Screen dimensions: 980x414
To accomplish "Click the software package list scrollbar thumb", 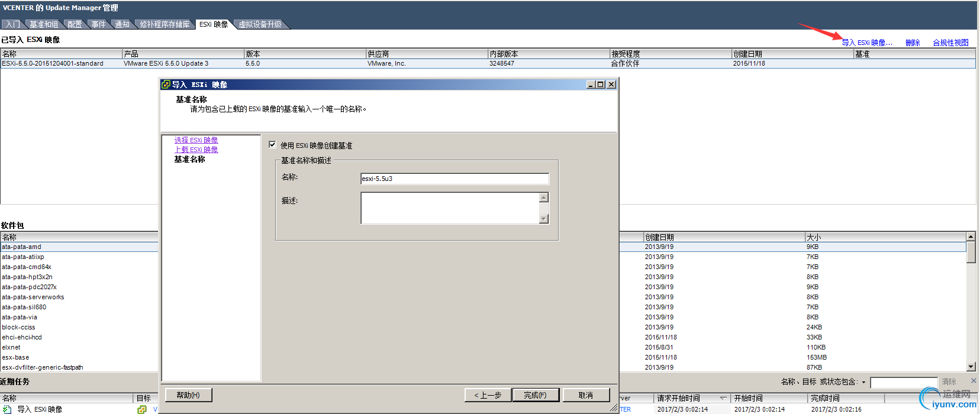I will [x=971, y=253].
